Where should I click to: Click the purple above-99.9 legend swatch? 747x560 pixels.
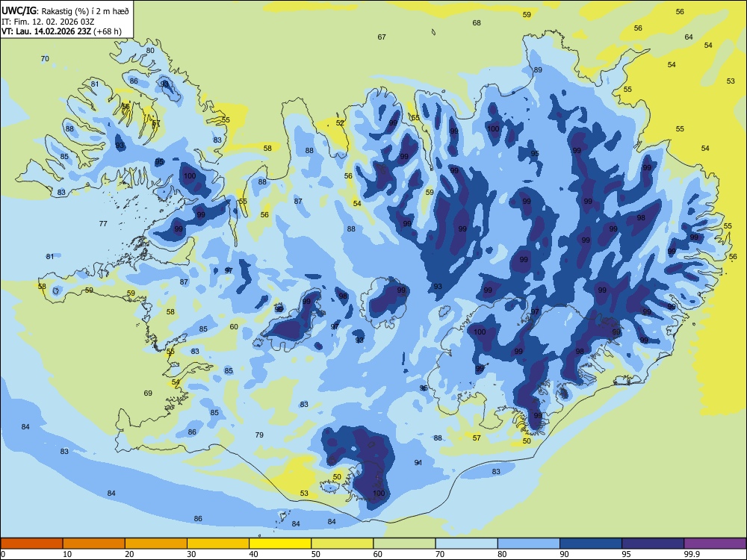click(x=715, y=544)
